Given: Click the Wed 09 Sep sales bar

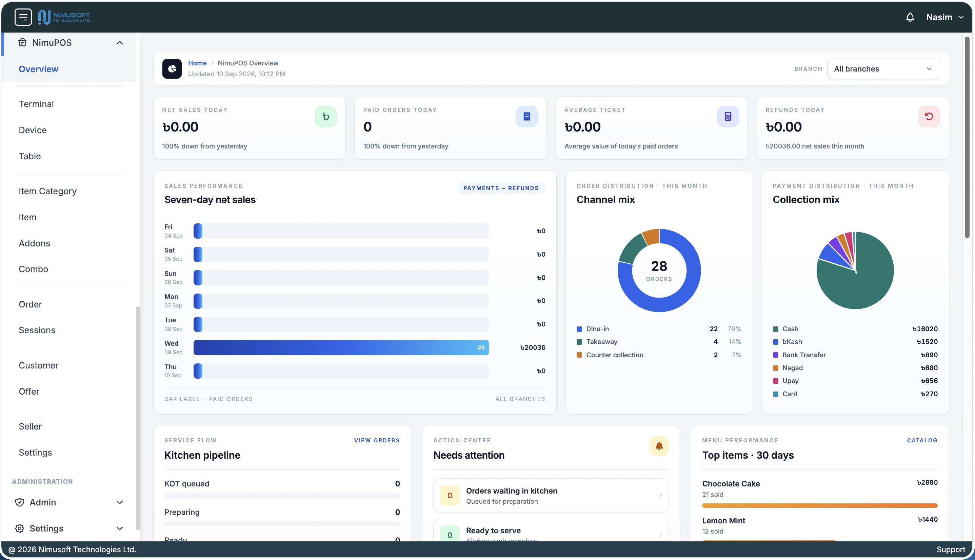Looking at the screenshot, I should tap(341, 347).
